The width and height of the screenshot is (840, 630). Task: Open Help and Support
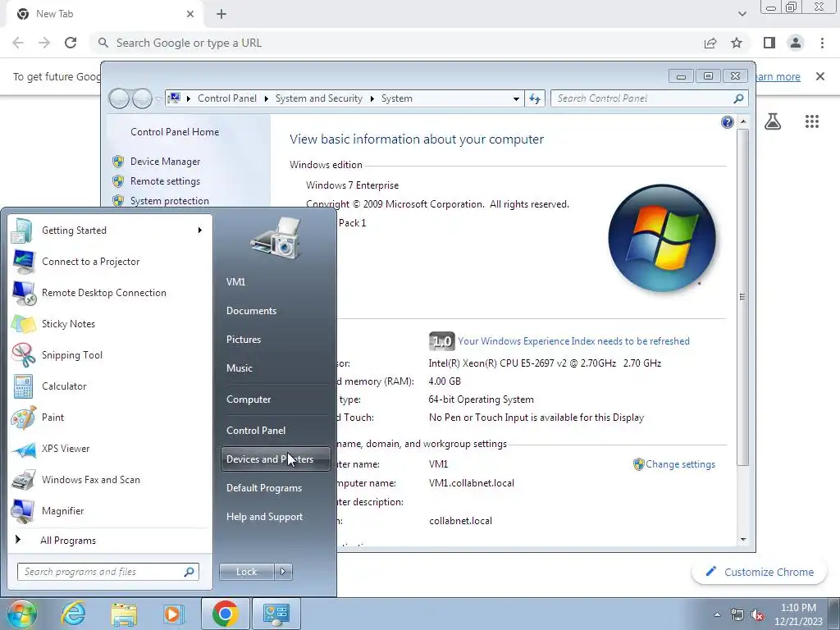[276, 517]
